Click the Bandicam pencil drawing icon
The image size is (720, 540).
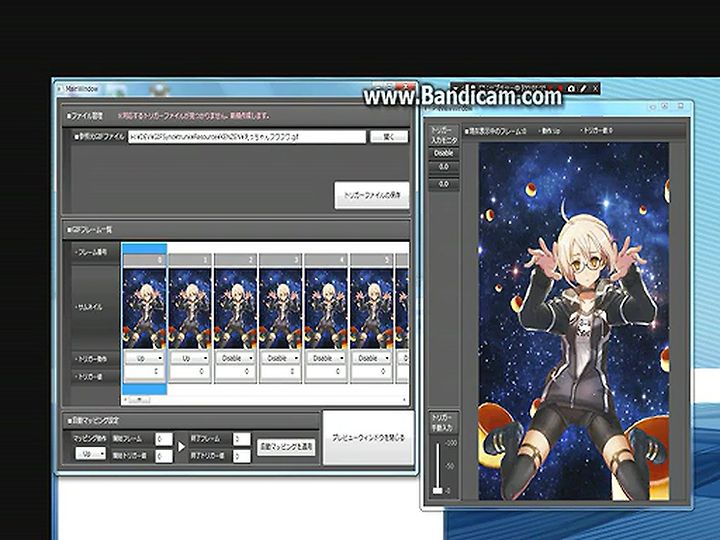[583, 88]
